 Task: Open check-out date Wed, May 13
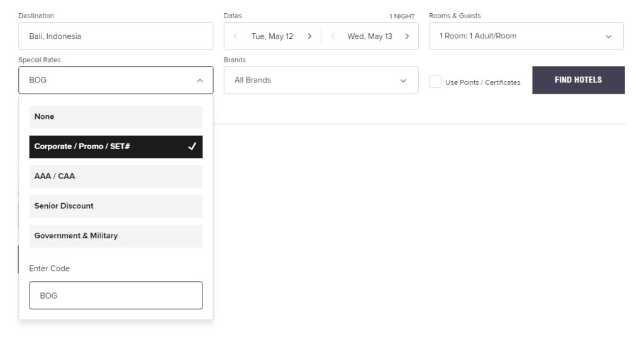(x=370, y=36)
